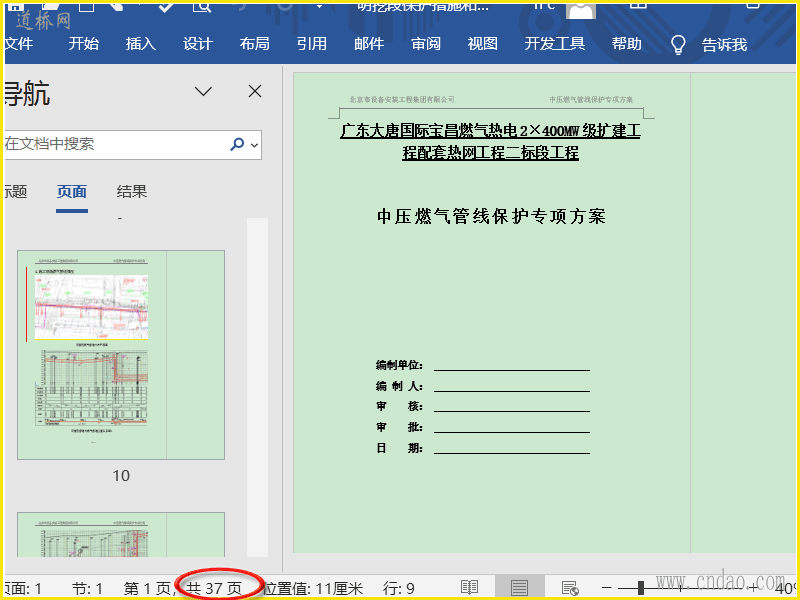
Task: Click the navigation pane vertical scrollbar
Action: coord(258,388)
